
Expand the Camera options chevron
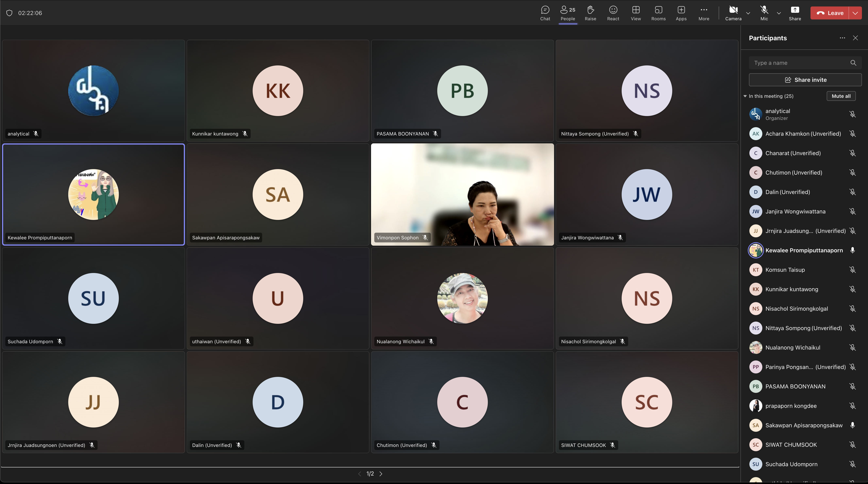[x=748, y=13]
